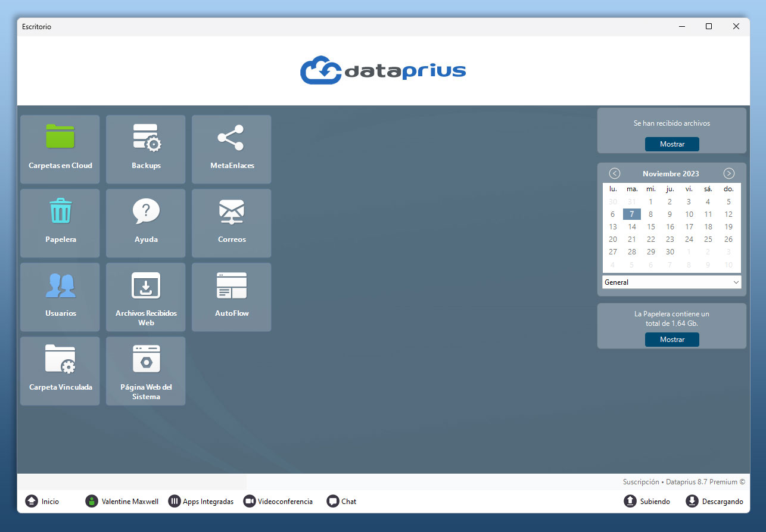Viewport: 766px width, 532px height.
Task: Start a Videoconferencia from bottom bar
Action: pos(278,502)
